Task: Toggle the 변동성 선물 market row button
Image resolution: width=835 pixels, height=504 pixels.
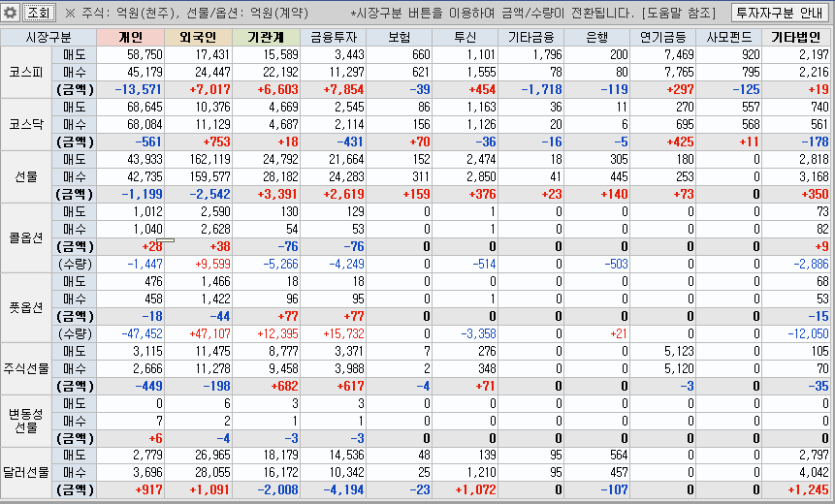Action: pyautogui.click(x=26, y=421)
